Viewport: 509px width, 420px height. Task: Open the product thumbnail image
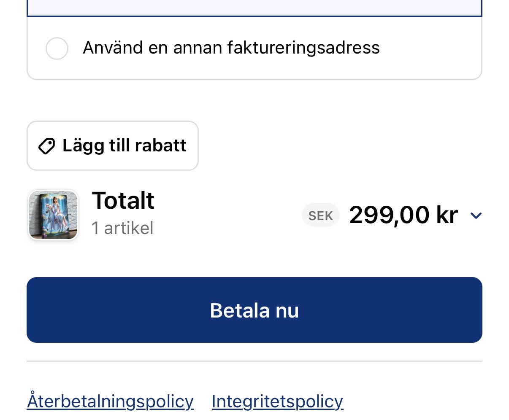pos(53,215)
